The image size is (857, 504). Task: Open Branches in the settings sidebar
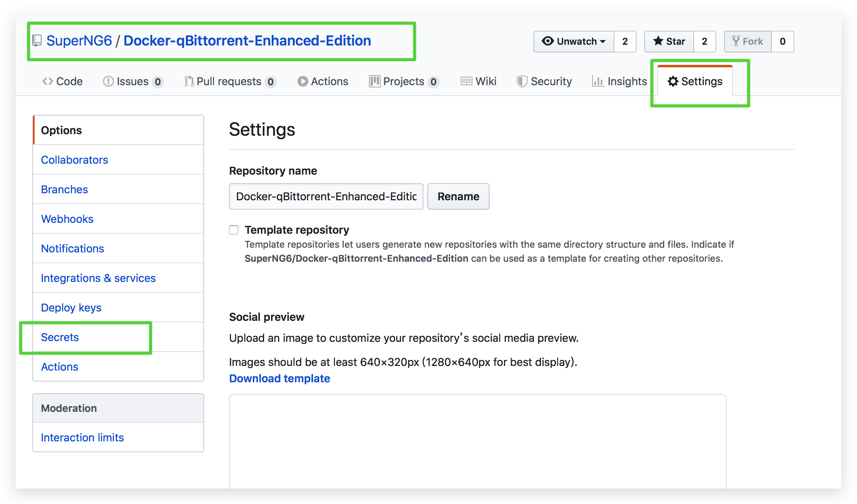[x=118, y=189]
